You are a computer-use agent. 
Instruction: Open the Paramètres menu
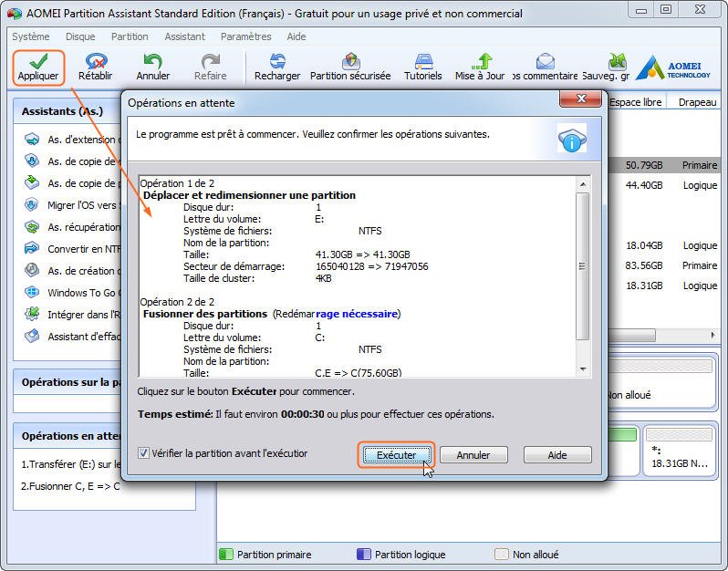click(246, 36)
